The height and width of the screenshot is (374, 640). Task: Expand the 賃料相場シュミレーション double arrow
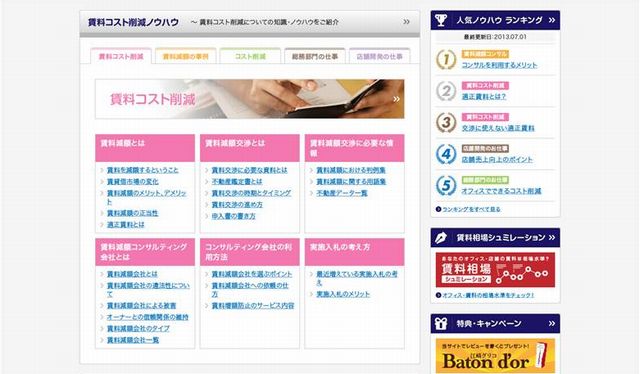[552, 238]
